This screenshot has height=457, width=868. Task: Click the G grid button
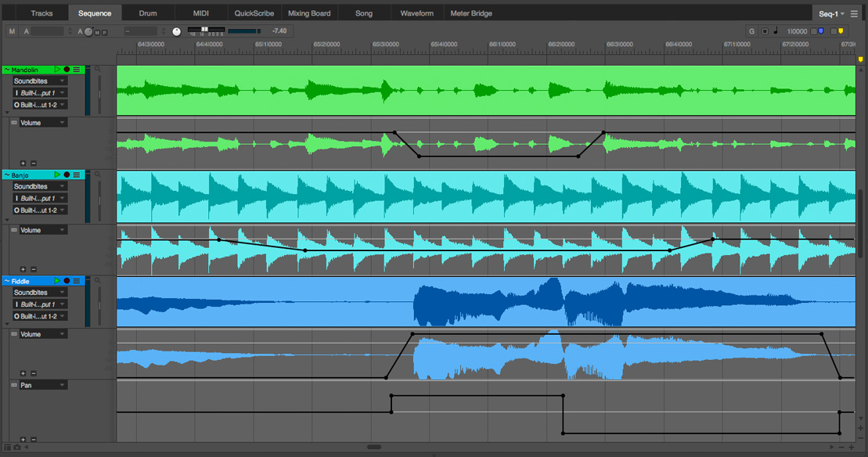point(752,31)
